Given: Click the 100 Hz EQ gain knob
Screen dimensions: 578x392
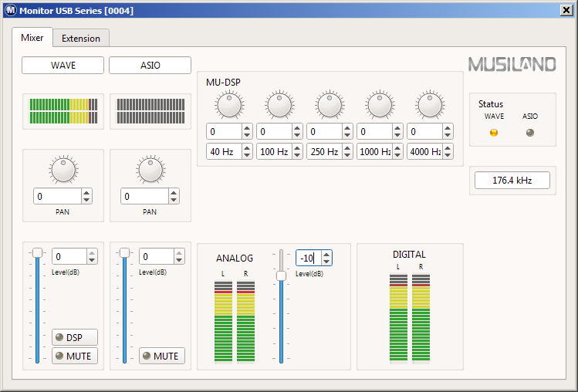Looking at the screenshot, I should tap(279, 105).
